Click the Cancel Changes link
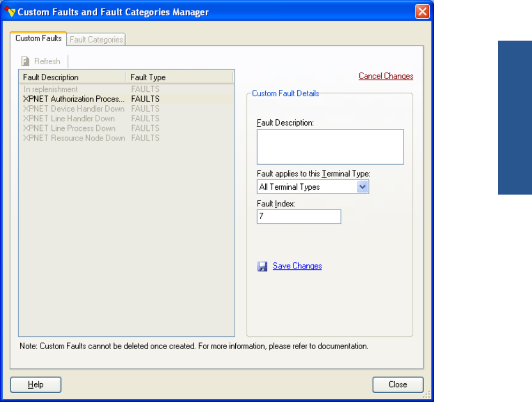Viewport: 532px width, 402px height. click(x=385, y=76)
